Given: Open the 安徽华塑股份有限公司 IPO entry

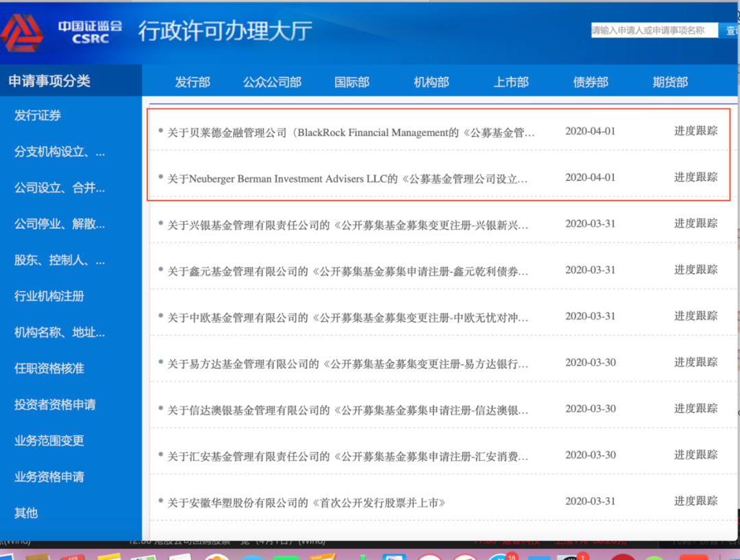Looking at the screenshot, I should pyautogui.click(x=306, y=502).
